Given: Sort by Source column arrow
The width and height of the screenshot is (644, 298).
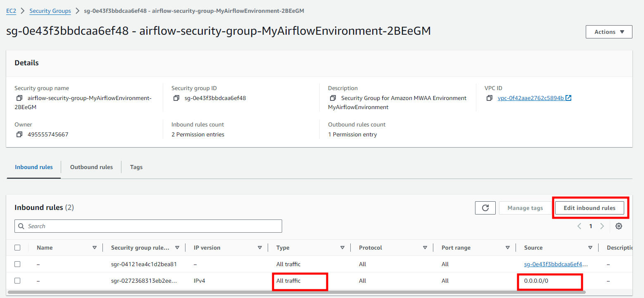Looking at the screenshot, I should click(590, 248).
